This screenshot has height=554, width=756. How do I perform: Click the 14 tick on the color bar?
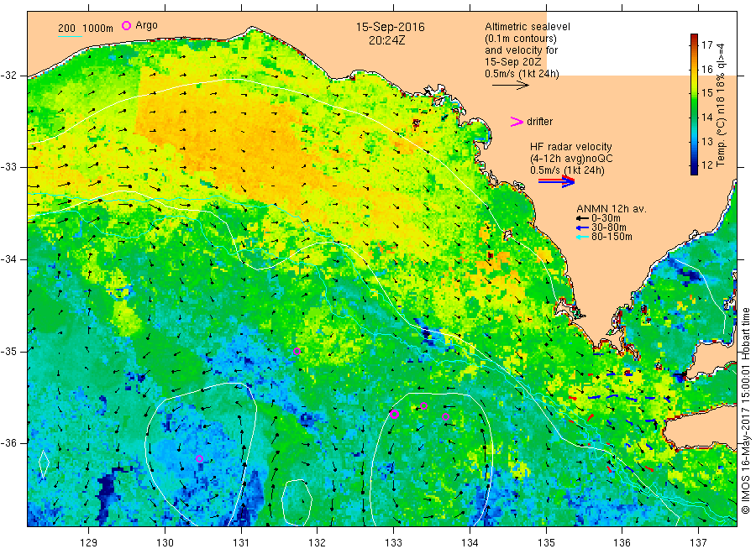click(x=706, y=117)
